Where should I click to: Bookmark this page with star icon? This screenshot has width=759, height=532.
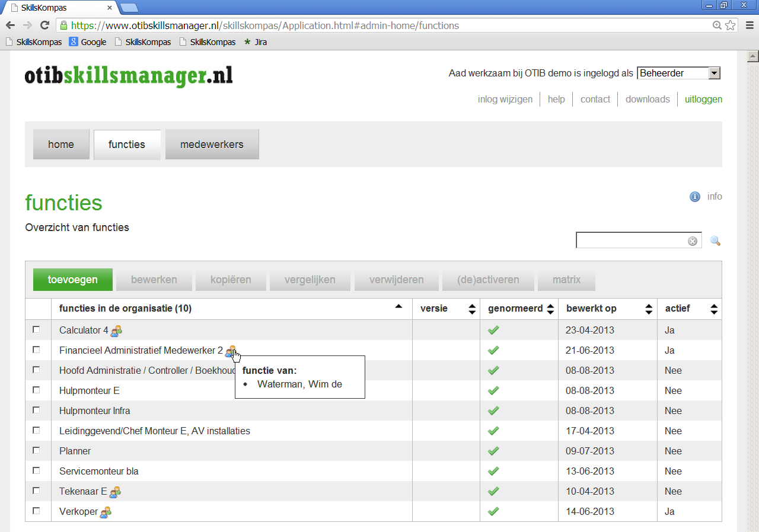[x=731, y=25]
